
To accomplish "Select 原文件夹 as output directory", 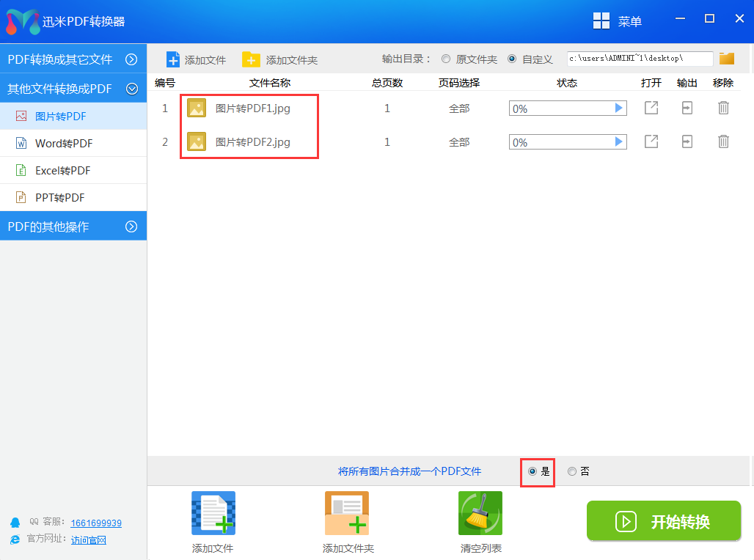I will 445,59.
